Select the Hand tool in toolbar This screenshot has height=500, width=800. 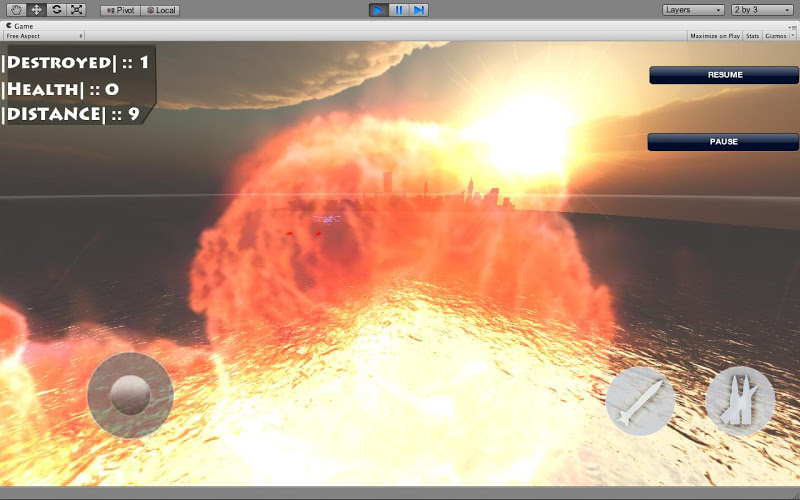[x=16, y=10]
